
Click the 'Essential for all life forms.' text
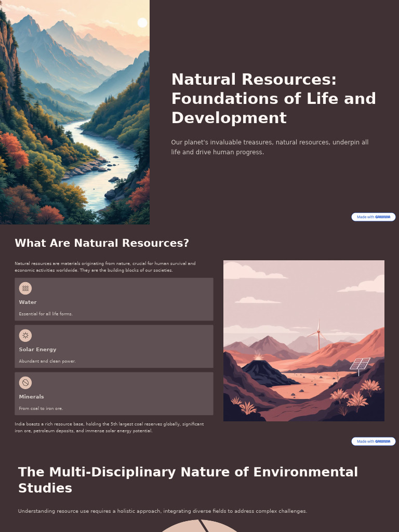(x=46, y=314)
